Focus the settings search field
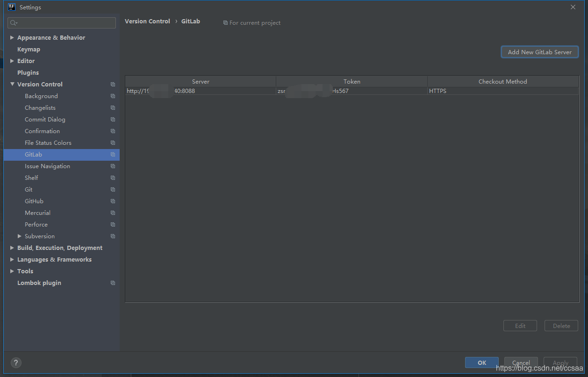The height and width of the screenshot is (377, 588). [62, 23]
